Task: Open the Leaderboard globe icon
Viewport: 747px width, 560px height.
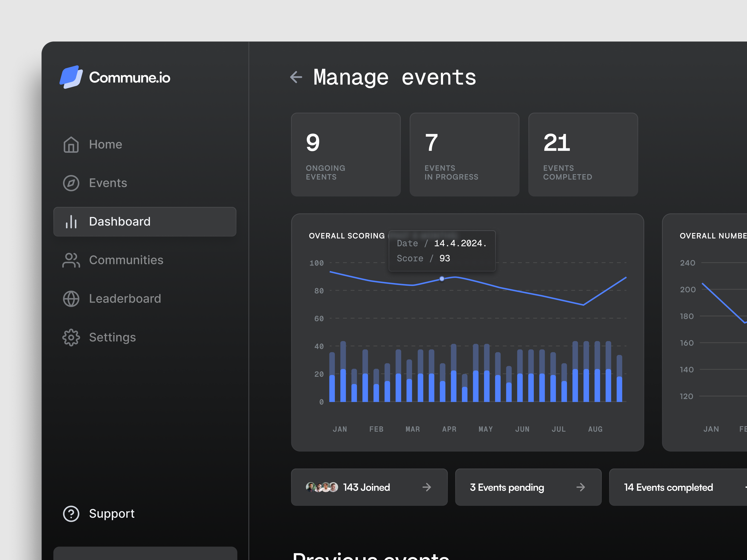Action: 71,298
